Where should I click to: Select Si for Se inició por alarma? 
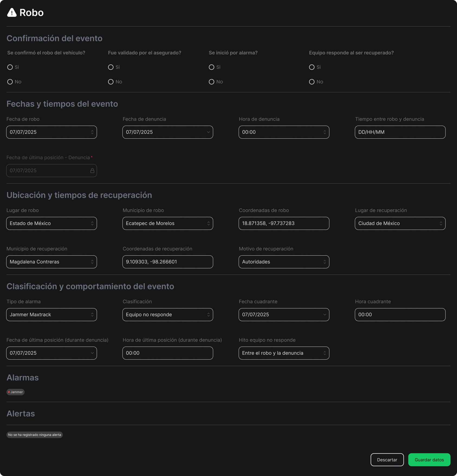212,67
